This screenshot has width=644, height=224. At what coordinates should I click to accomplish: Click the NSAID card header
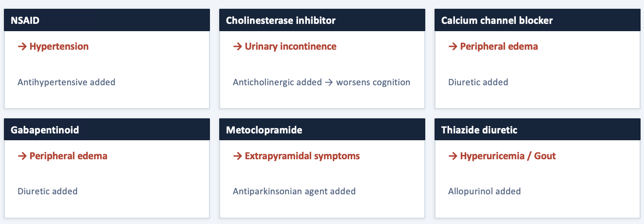point(107,20)
